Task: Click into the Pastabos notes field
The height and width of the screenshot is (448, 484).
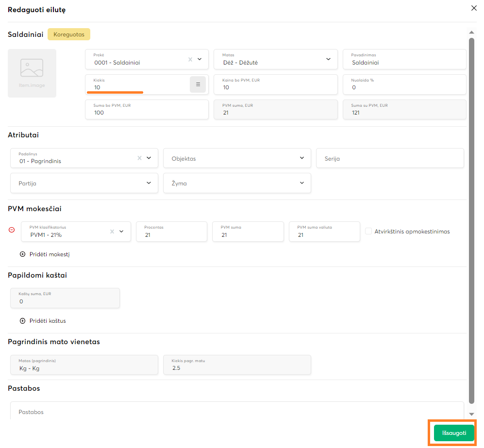Action: tap(237, 411)
